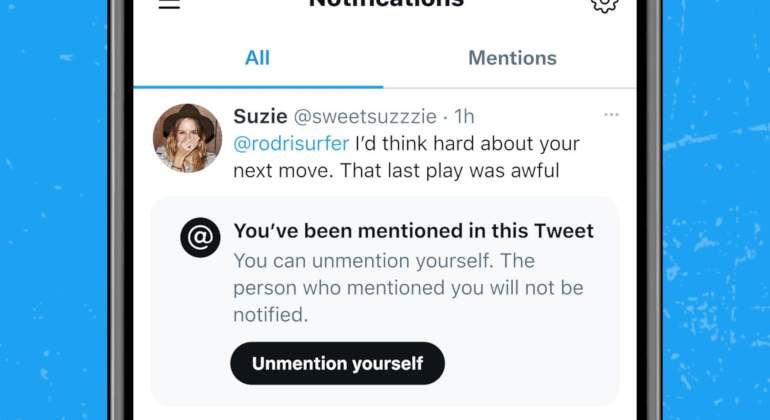Click the blue textured background beside the phone
The width and height of the screenshot is (770, 420).
click(54, 210)
